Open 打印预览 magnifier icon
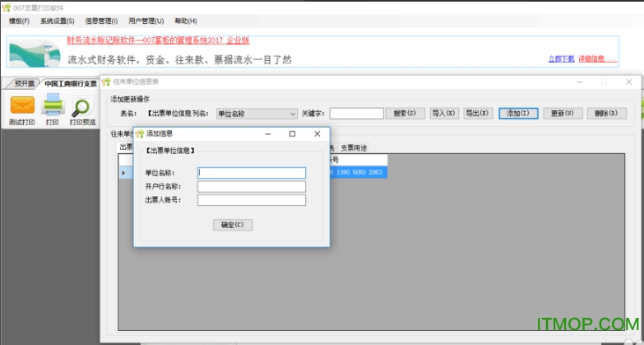The image size is (644, 345). point(82,105)
